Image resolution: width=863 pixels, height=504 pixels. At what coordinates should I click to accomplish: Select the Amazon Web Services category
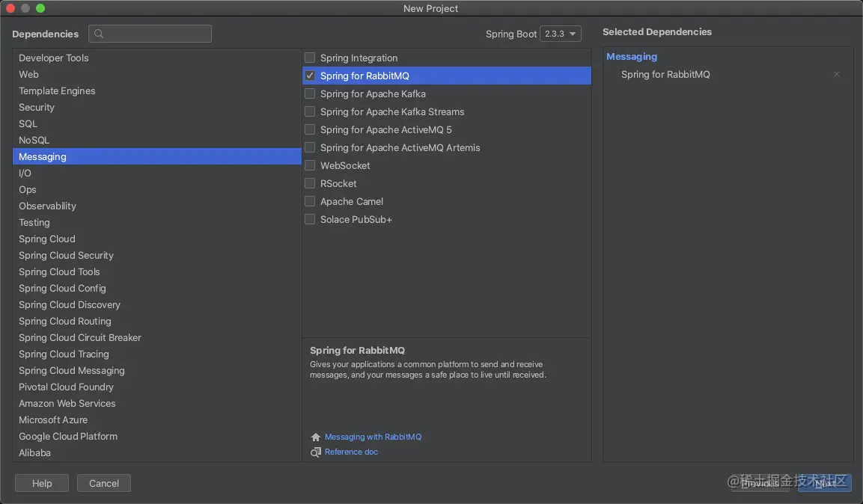coord(67,403)
